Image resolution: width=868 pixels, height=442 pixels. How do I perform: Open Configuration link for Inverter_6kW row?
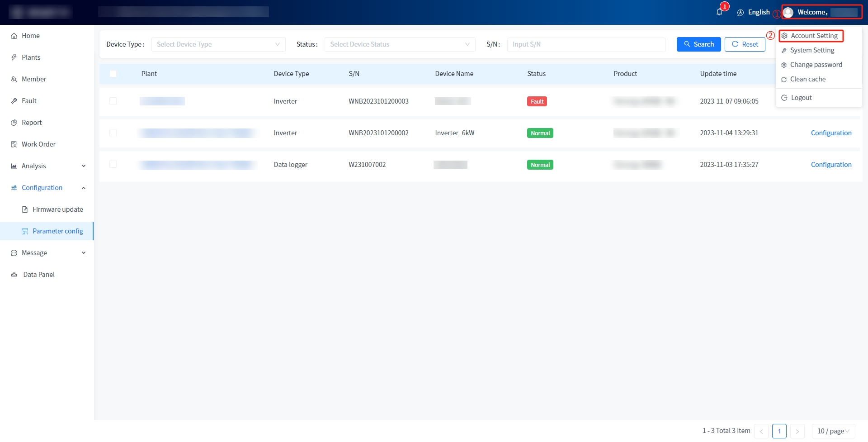coord(831,133)
